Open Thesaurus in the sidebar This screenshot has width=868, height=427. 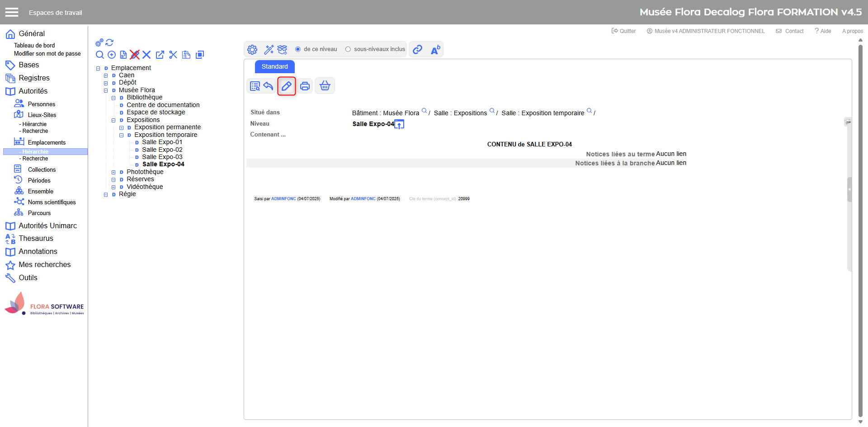coord(36,238)
